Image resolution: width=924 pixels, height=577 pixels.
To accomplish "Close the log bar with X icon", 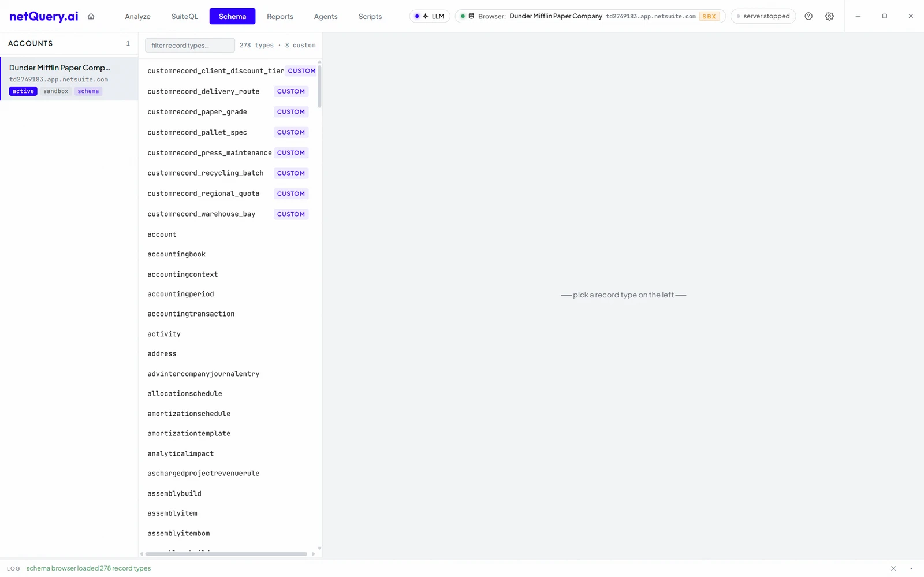I will pos(893,568).
